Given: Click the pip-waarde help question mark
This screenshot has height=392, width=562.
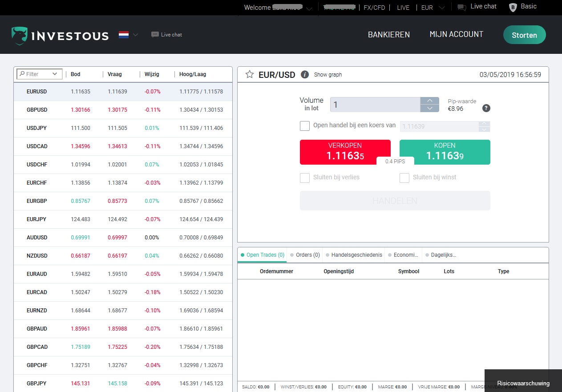Looking at the screenshot, I should pyautogui.click(x=486, y=108).
